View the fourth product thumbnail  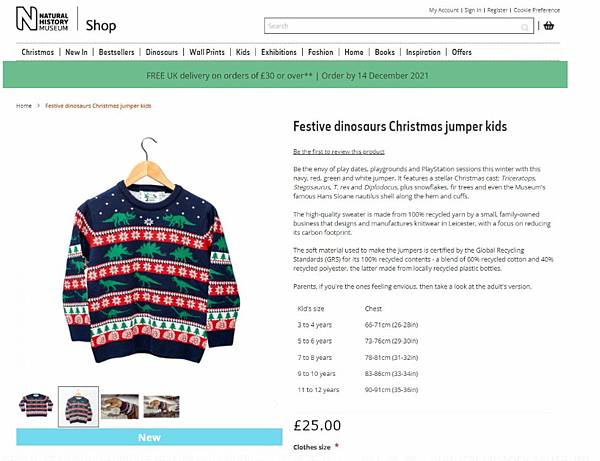[x=161, y=405]
